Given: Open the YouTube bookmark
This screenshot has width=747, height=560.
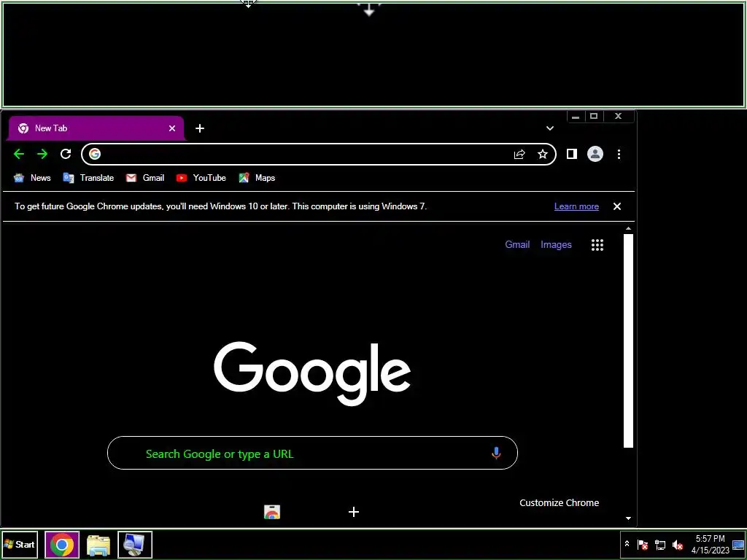Looking at the screenshot, I should [201, 178].
